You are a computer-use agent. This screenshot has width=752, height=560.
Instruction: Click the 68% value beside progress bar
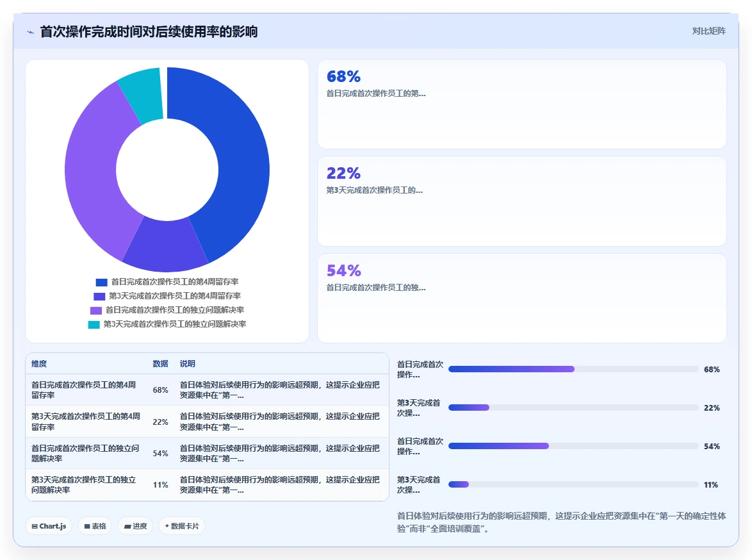712,370
